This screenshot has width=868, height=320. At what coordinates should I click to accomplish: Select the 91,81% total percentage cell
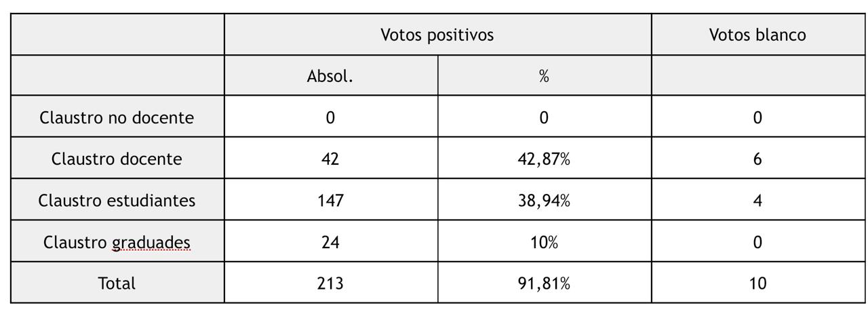coord(544,283)
